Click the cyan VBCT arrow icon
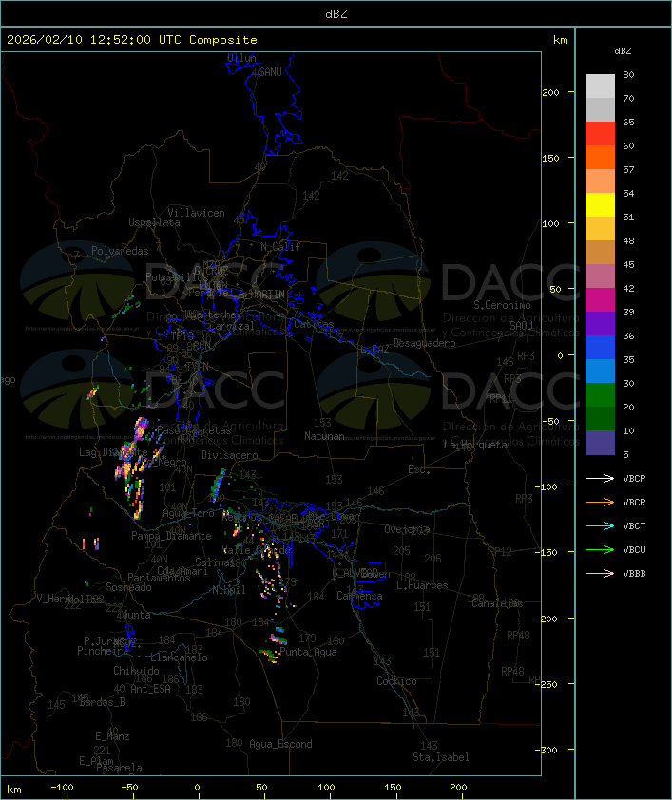Viewport: 672px width, 800px height. pos(600,525)
